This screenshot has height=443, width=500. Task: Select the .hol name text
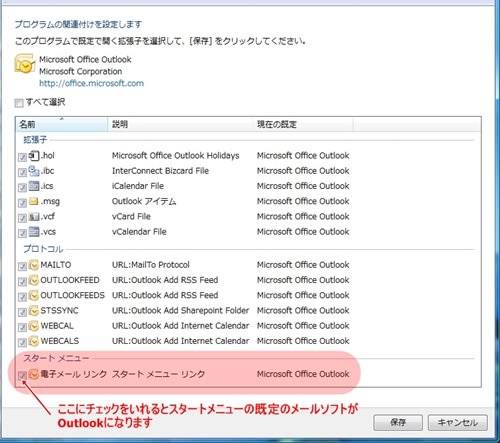point(48,156)
